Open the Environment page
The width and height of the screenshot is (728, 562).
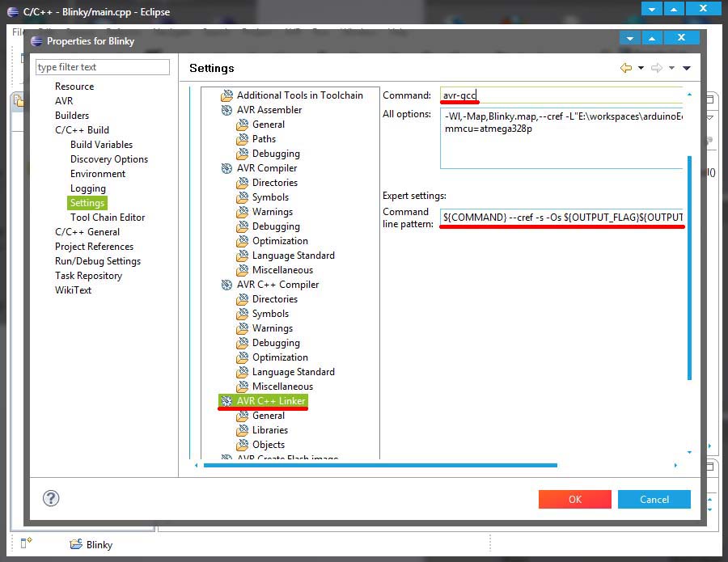[x=98, y=174]
